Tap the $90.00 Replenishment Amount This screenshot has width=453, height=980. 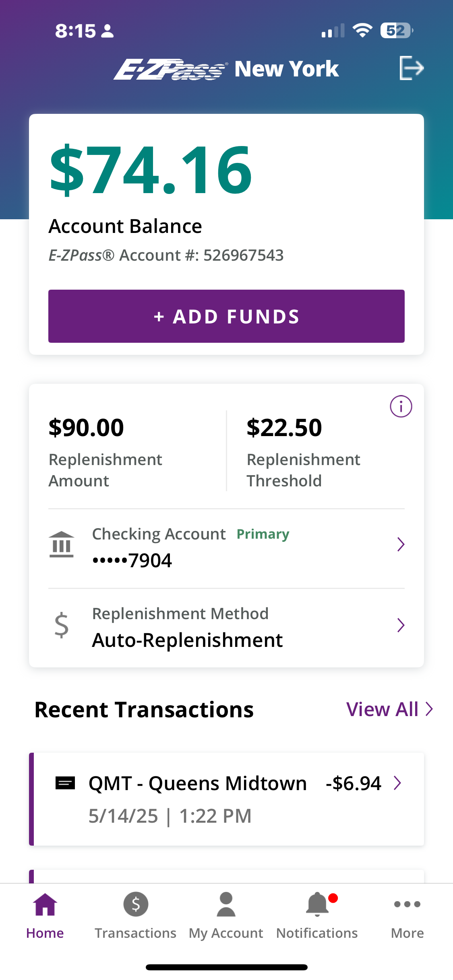(86, 427)
